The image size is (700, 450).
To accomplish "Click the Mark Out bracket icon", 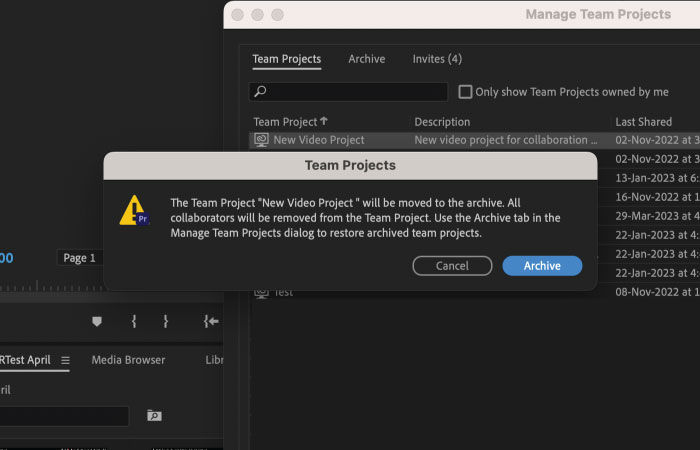I will pos(166,321).
